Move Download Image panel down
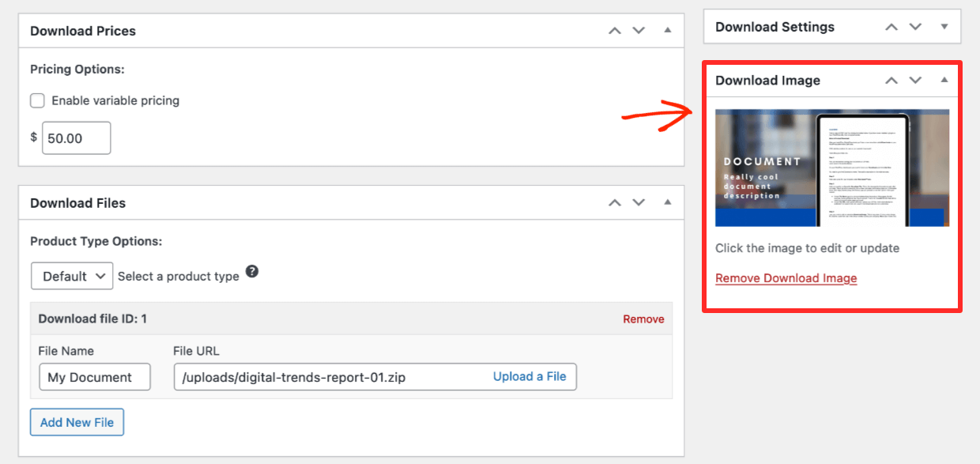The image size is (980, 464). (x=915, y=81)
